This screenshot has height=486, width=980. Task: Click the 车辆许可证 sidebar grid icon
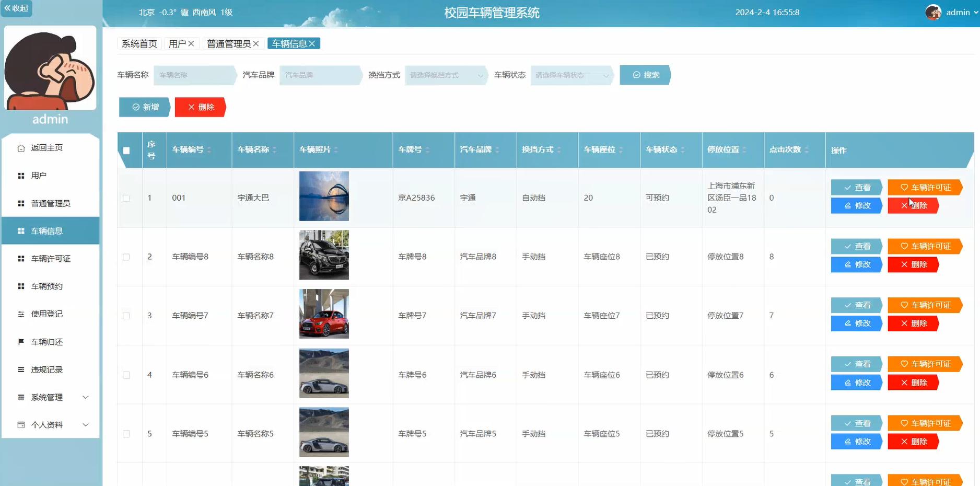pyautogui.click(x=21, y=259)
